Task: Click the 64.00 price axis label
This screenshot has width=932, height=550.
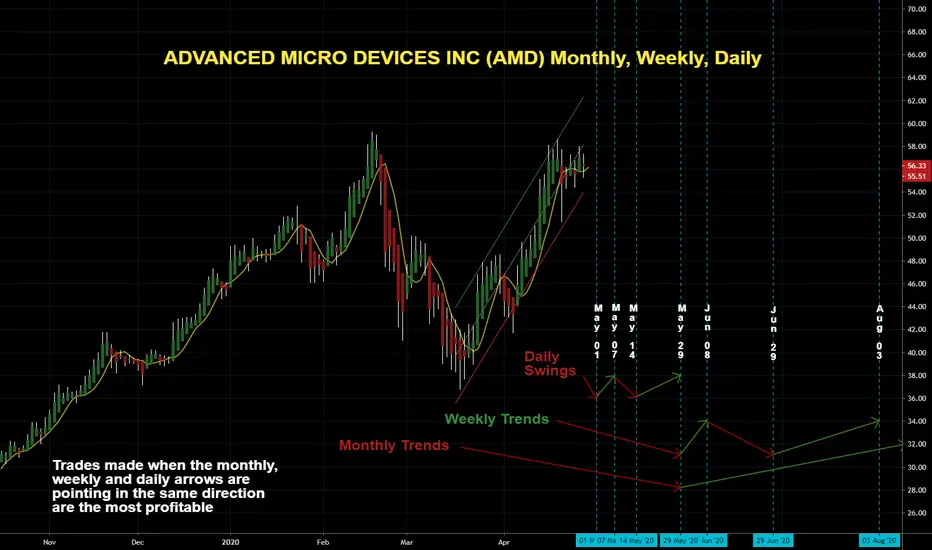Action: [917, 78]
